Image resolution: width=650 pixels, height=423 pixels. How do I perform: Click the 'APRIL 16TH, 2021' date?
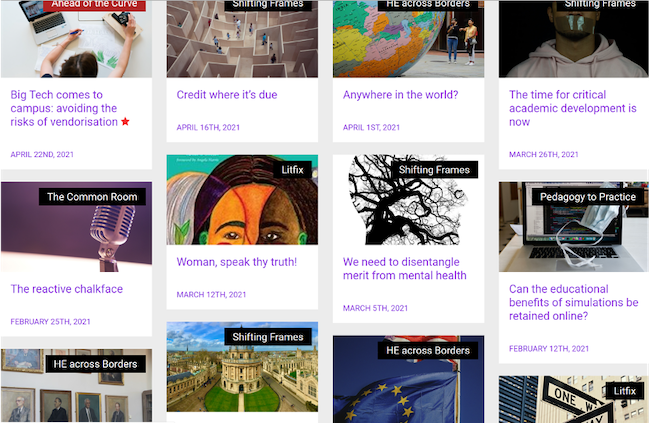point(208,128)
